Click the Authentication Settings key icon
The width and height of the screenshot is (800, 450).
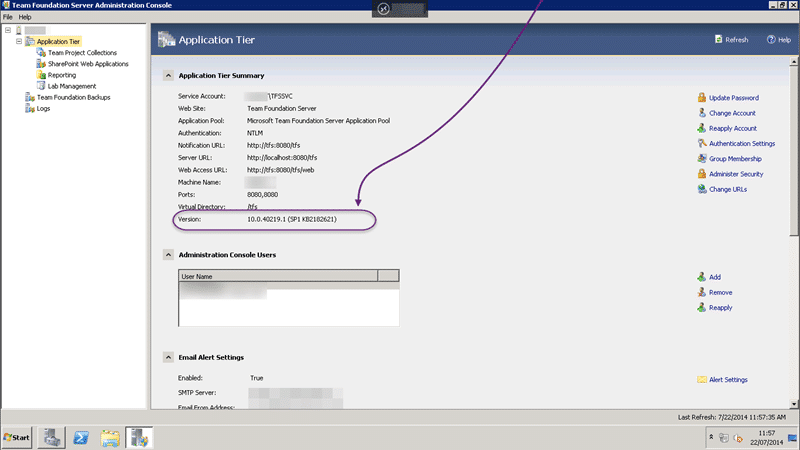pos(702,143)
